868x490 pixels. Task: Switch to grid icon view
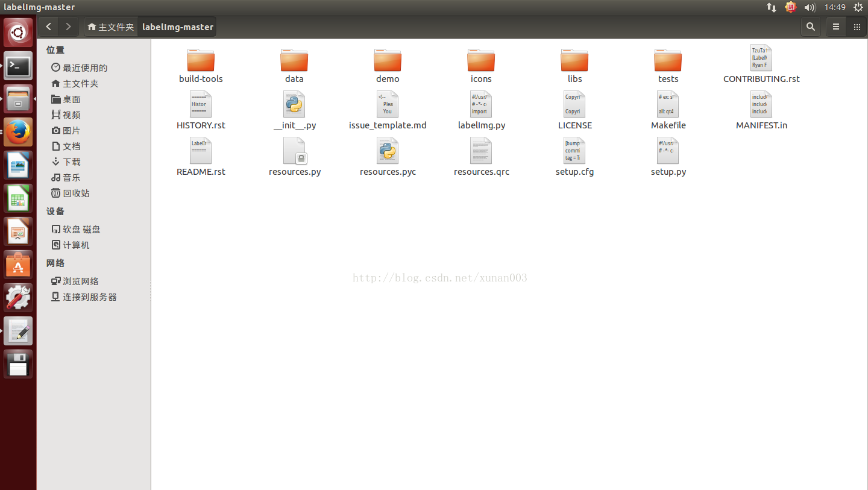(857, 27)
